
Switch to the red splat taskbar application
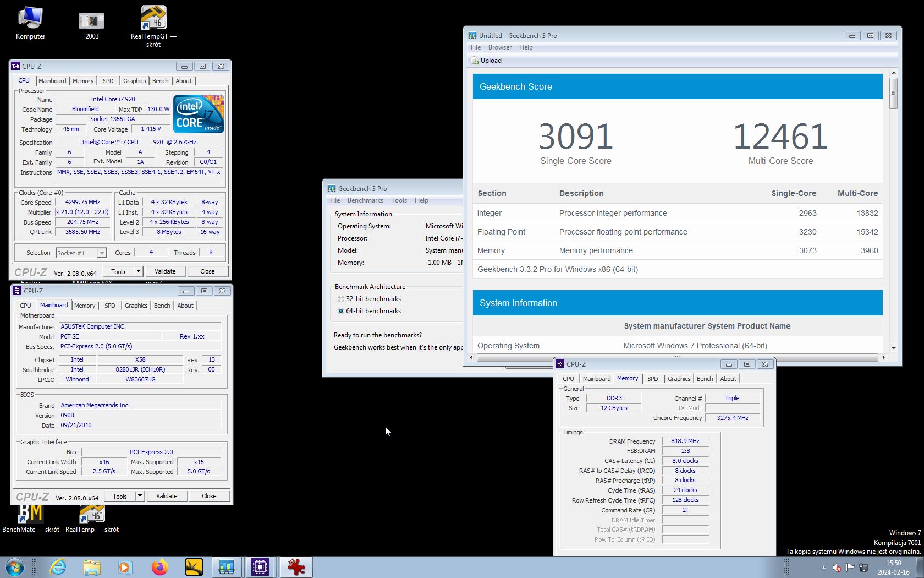pyautogui.click(x=296, y=567)
